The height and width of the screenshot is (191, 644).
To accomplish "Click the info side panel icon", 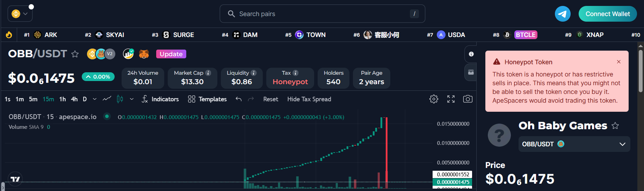I will coord(471,54).
